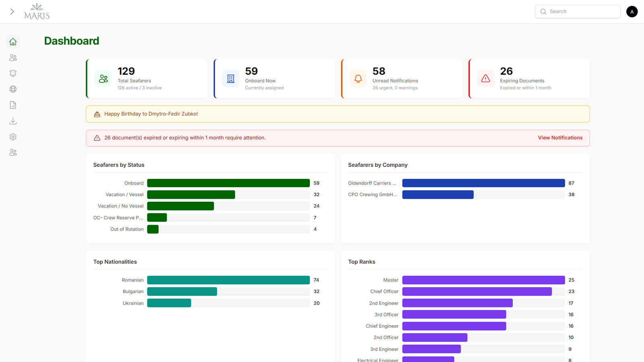Viewport: 644px width, 362px height.
Task: Open the download sidebar icon
Action: 13,121
